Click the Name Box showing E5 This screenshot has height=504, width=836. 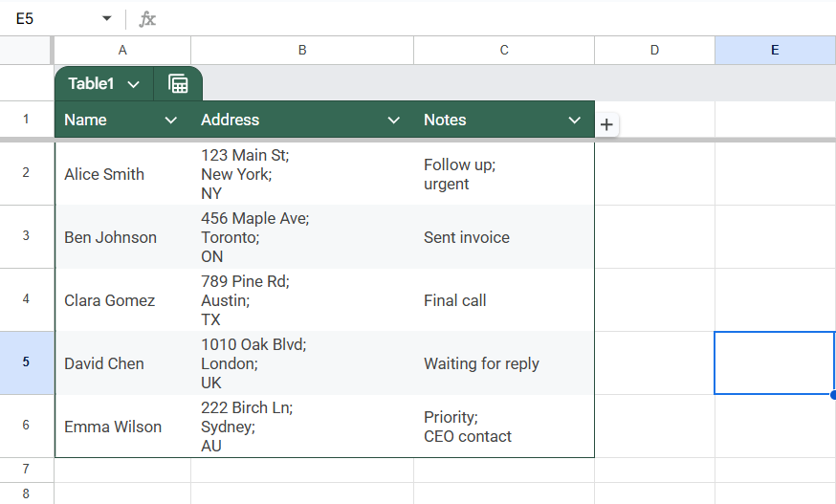(54, 19)
